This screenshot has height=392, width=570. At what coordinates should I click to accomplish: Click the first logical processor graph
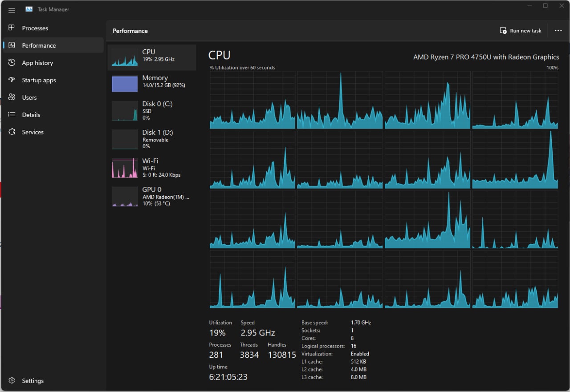[x=252, y=101]
